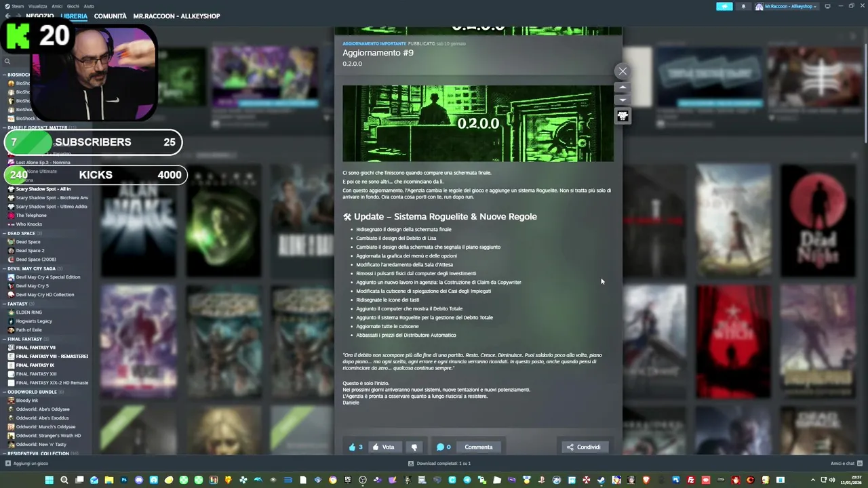The height and width of the screenshot is (488, 868).
Task: Click the notifications bell icon
Action: pyautogui.click(x=743, y=7)
